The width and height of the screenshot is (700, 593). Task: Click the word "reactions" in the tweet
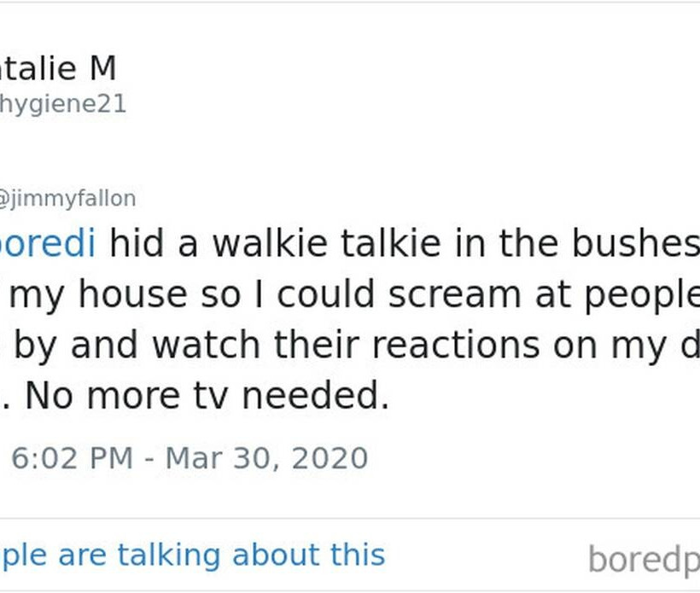pos(475,345)
